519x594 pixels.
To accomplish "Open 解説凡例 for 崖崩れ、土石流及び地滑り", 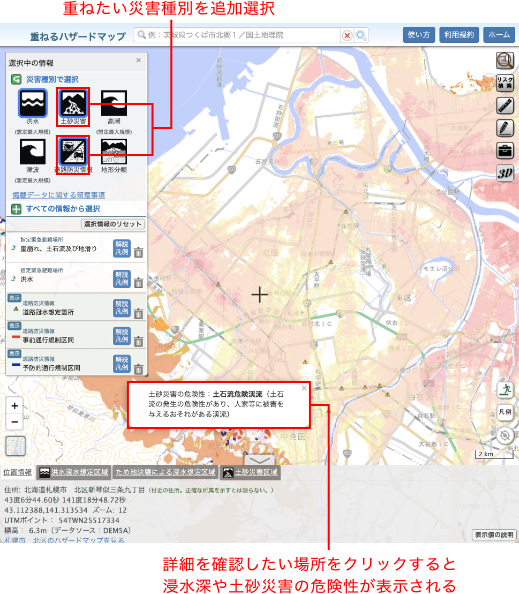I will click(122, 248).
